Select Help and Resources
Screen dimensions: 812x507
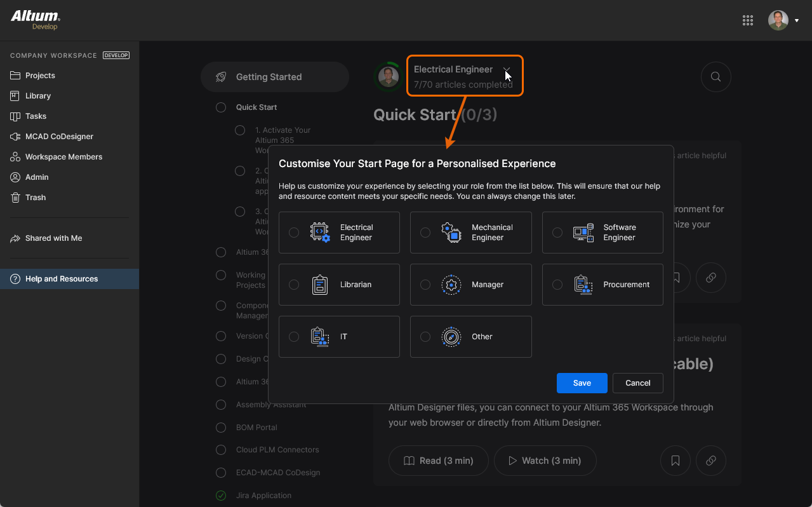tap(69, 279)
